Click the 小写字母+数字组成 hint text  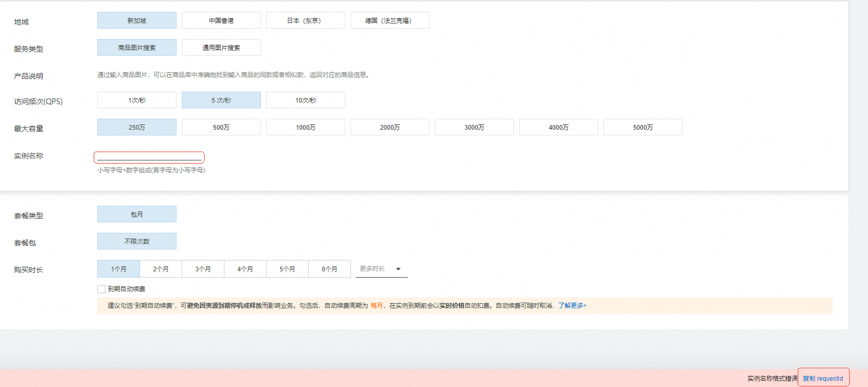point(152,170)
